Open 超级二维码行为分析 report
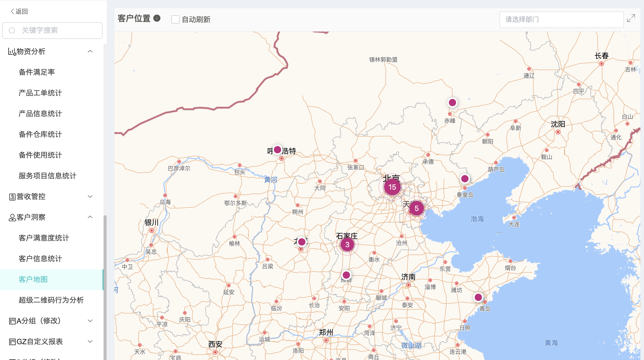This screenshot has width=644, height=360. coord(51,300)
